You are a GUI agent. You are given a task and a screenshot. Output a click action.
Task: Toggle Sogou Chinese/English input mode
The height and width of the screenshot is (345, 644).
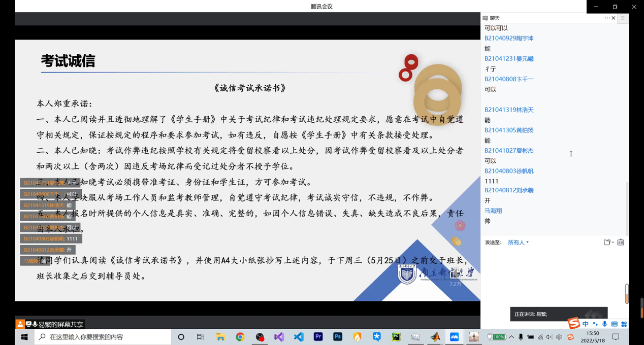coord(586,324)
